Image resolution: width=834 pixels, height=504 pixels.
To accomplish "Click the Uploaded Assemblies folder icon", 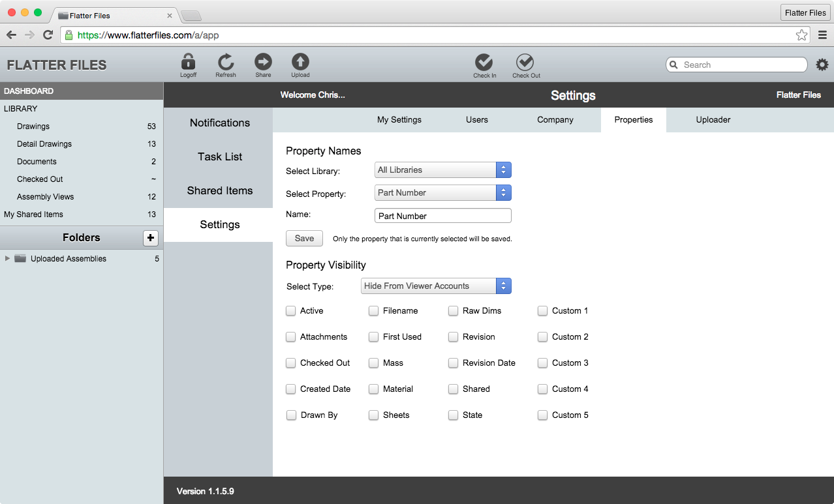I will [x=20, y=259].
